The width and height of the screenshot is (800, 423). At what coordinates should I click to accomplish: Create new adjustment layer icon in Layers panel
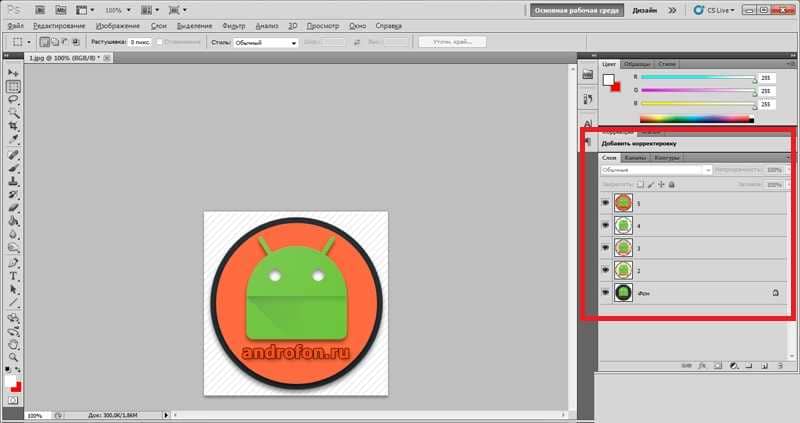tap(734, 366)
